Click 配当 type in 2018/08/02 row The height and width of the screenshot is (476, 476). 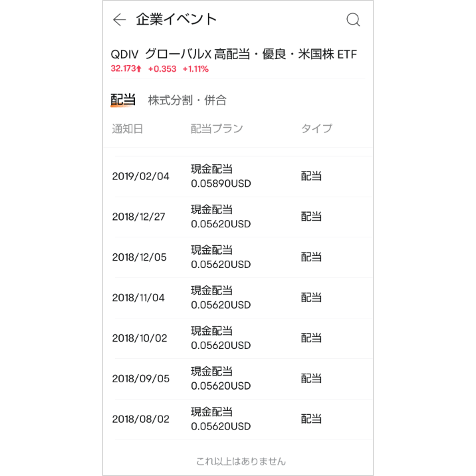311,419
